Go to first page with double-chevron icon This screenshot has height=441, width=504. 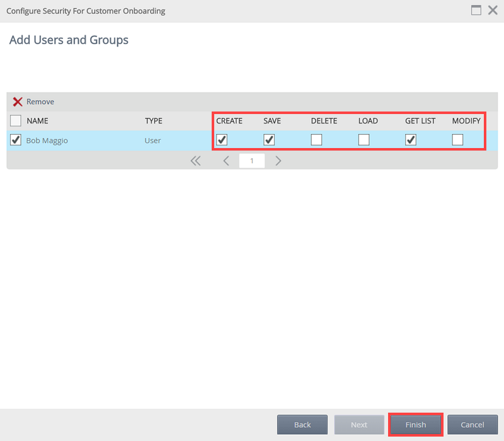(195, 161)
